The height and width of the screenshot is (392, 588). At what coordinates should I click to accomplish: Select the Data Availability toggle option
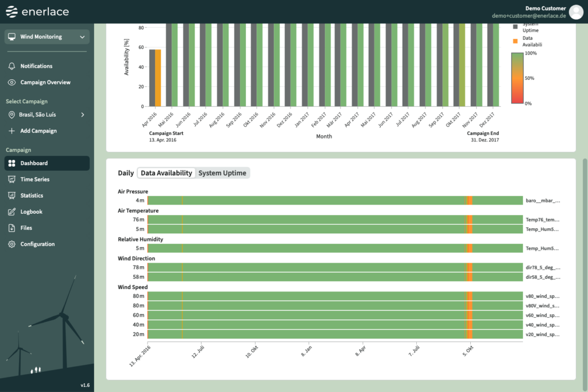(x=167, y=173)
